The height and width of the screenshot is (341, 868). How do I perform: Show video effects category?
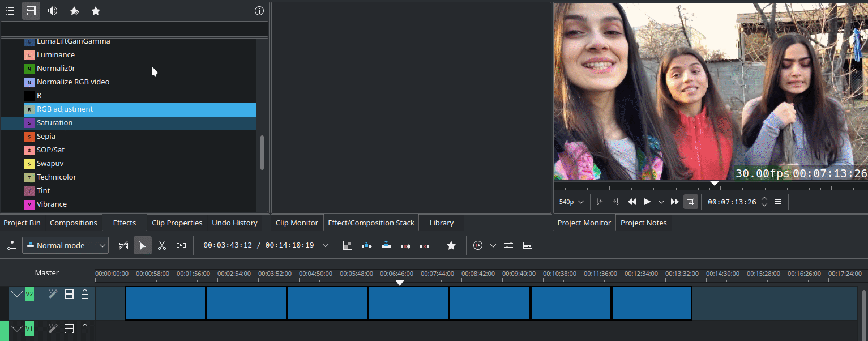pyautogui.click(x=31, y=11)
